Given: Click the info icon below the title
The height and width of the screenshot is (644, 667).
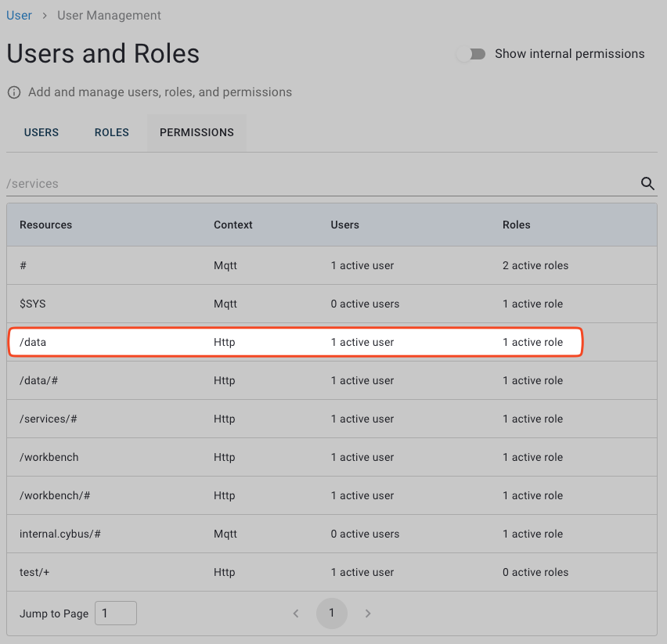Looking at the screenshot, I should click(14, 92).
